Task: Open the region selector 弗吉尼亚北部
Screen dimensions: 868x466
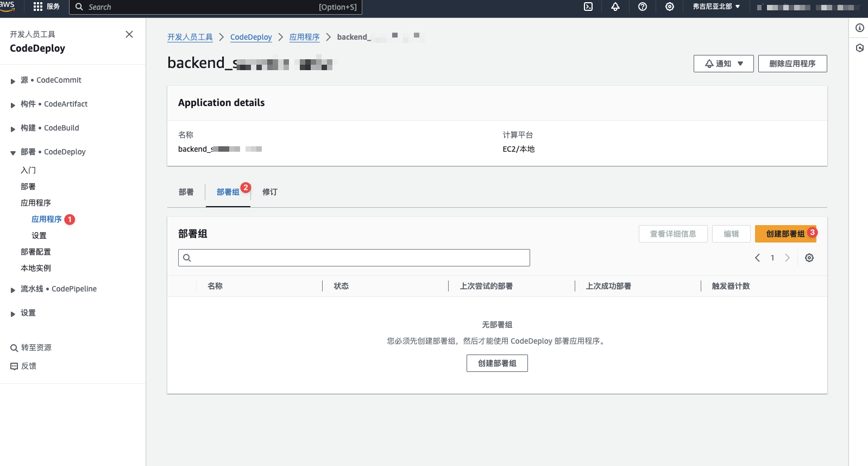Action: pos(716,7)
